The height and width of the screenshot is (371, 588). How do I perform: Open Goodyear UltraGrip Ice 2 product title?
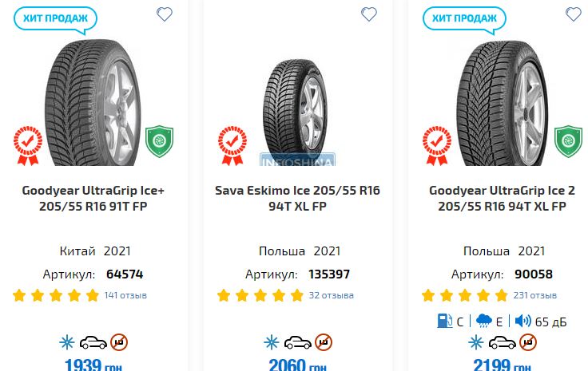pos(502,198)
